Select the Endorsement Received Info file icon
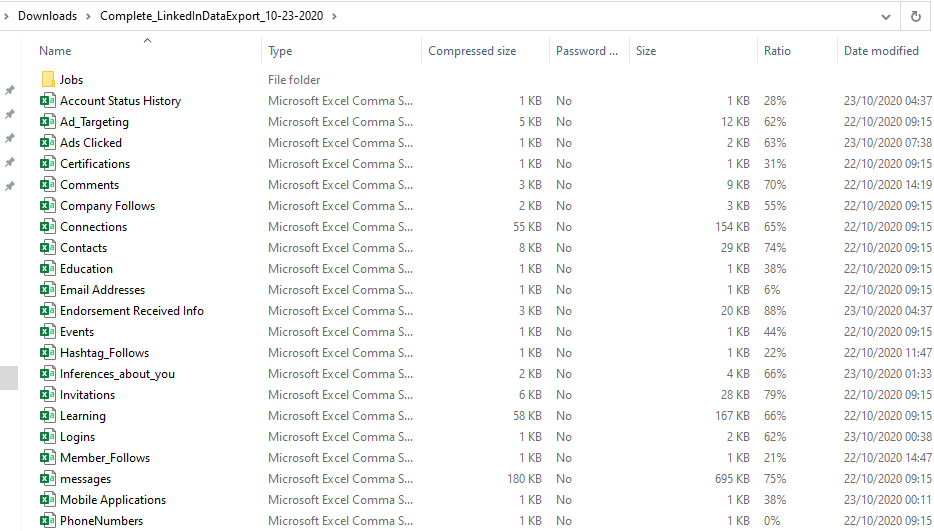This screenshot has height=531, width=934. tap(48, 310)
